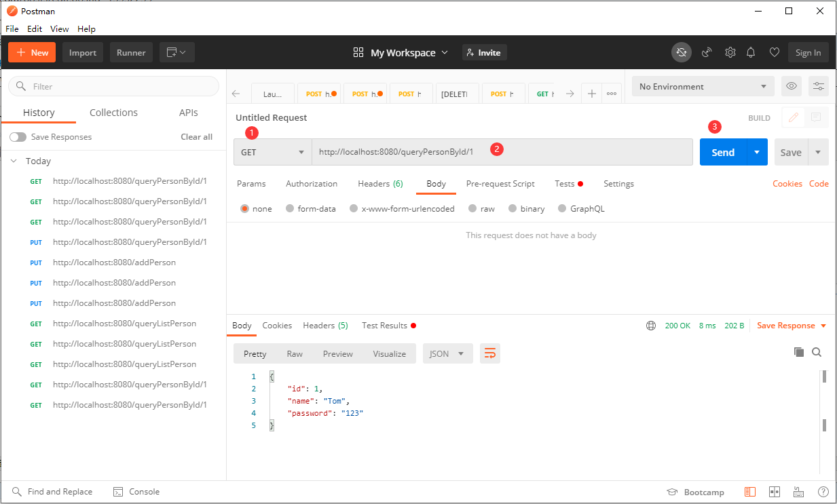
Task: Preview the environment with the eye icon
Action: 791,86
